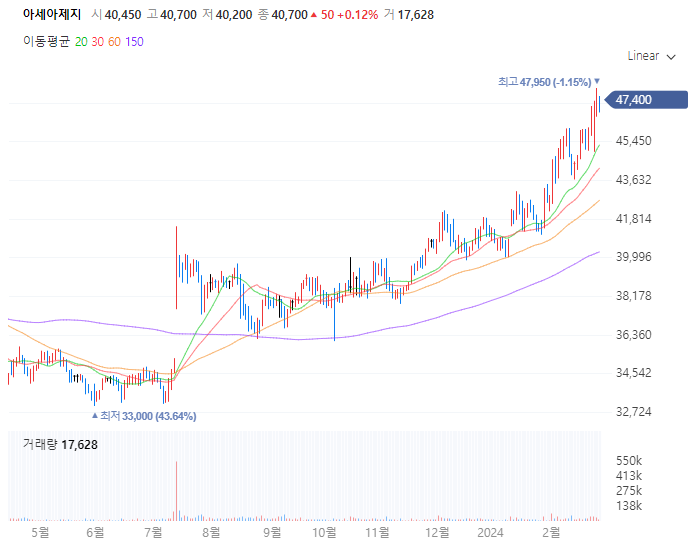Screen dimensions: 694x557
Task: Click the 12월 date axis label
Action: point(437,532)
